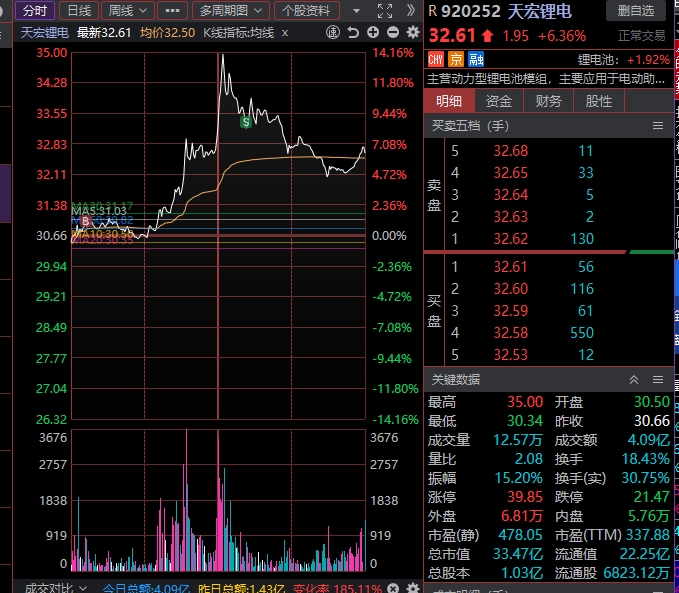679x593 pixels.
Task: Click the green S sell marker on chart
Action: click(246, 122)
